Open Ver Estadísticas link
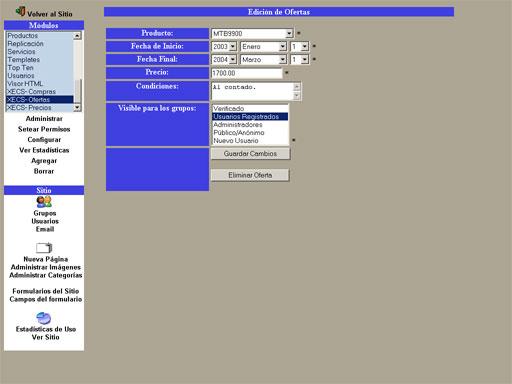The width and height of the screenshot is (512, 384). click(44, 150)
